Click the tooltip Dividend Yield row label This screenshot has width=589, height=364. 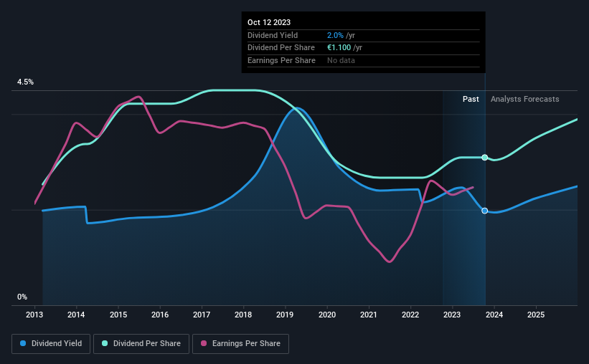pyautogui.click(x=273, y=35)
